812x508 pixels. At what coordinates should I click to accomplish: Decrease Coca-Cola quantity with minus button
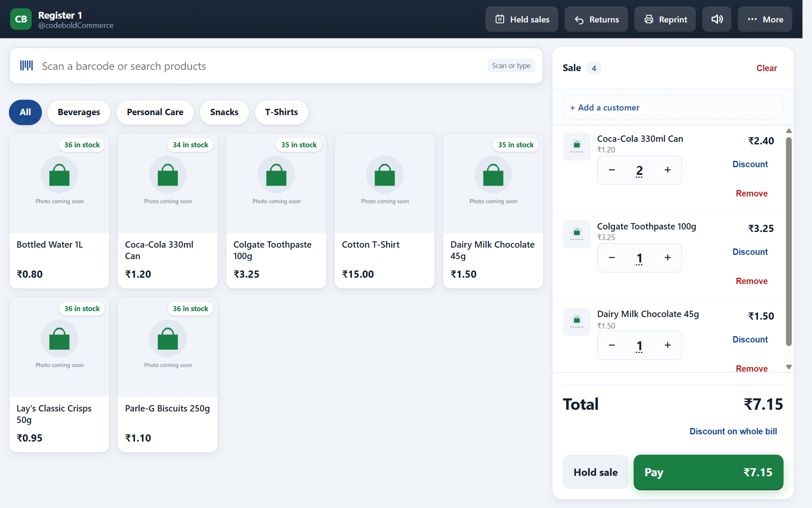612,170
